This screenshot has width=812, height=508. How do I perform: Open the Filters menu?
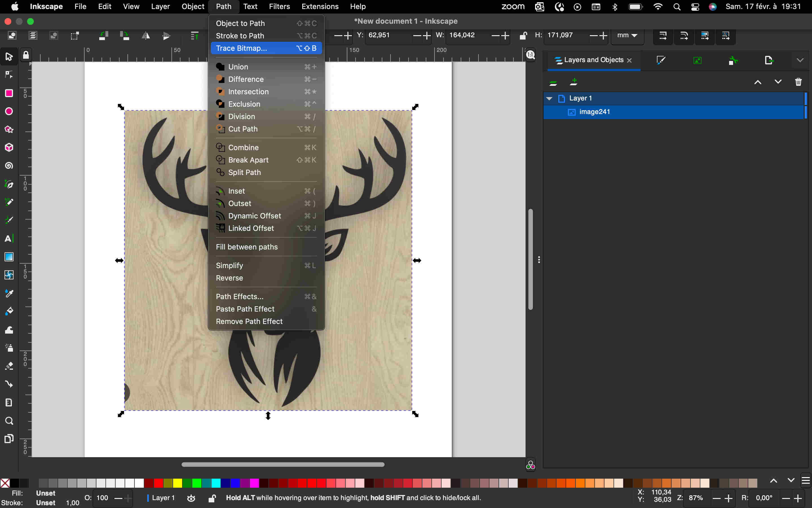(279, 6)
